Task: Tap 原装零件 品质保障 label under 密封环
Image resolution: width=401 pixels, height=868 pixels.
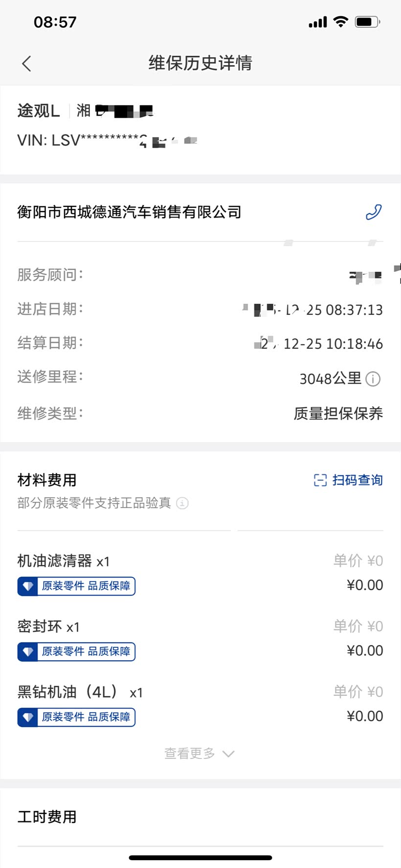Action: (x=86, y=651)
